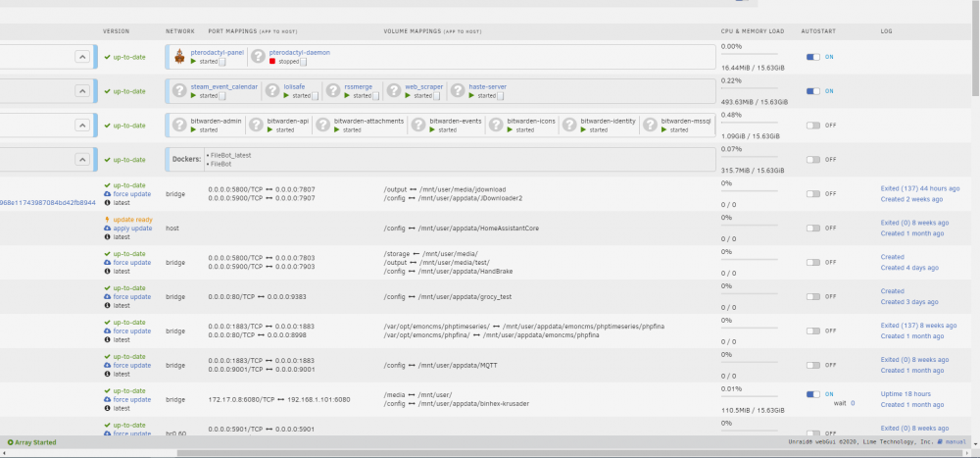Click the lightning update ready icon

pyautogui.click(x=107, y=220)
